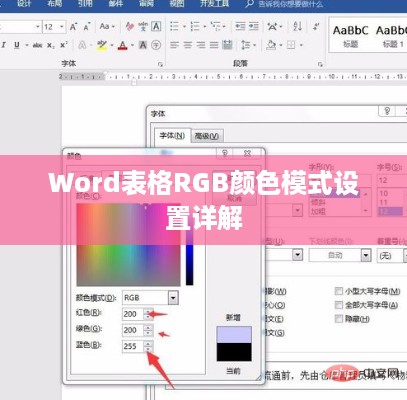Click the 蓝色(B) value field
The image size is (407, 400).
click(x=133, y=346)
